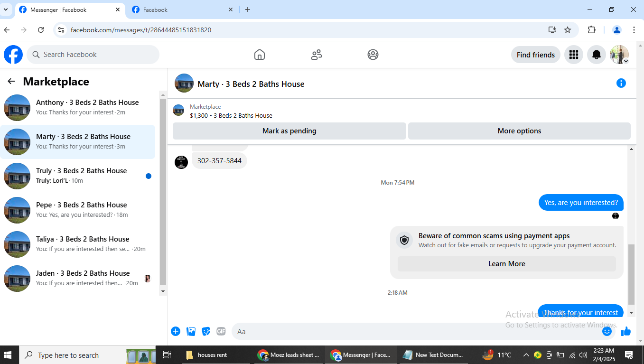Go back in browser history
This screenshot has height=364, width=644.
(x=7, y=30)
